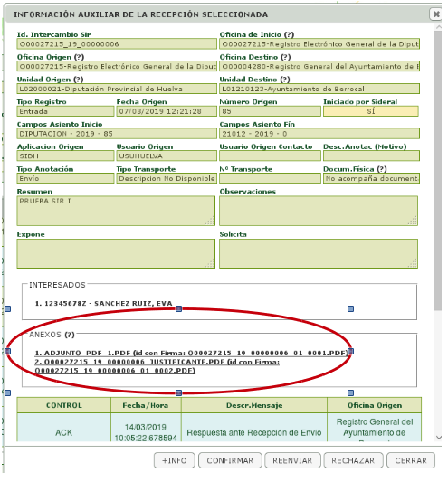Click the Observaciones text area resize grip
This screenshot has width=448, height=482.
[414, 221]
